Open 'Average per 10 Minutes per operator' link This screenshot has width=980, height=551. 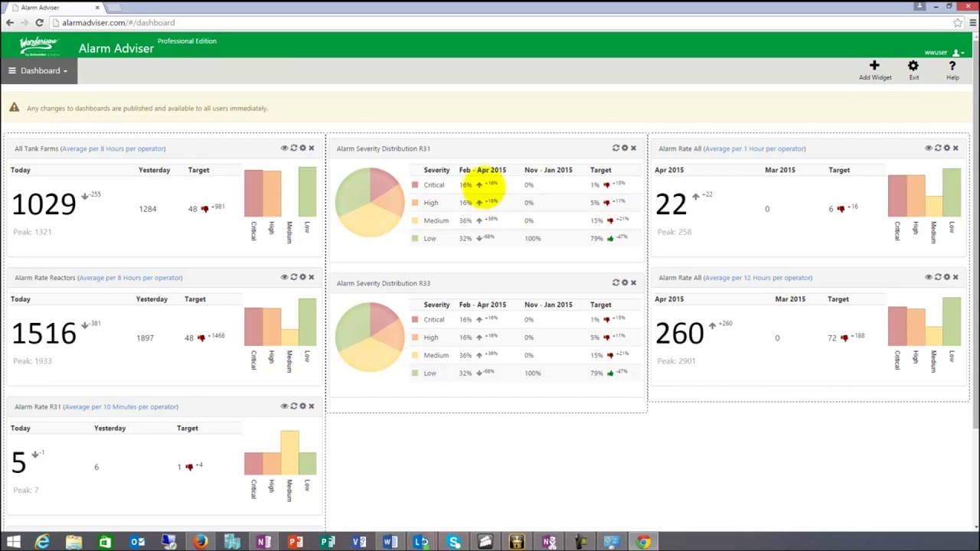(x=120, y=407)
